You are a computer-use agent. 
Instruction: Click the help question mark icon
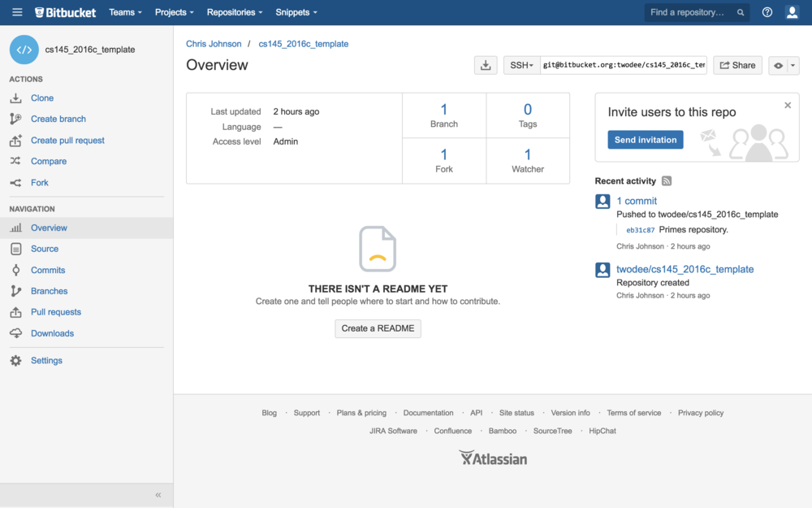767,12
